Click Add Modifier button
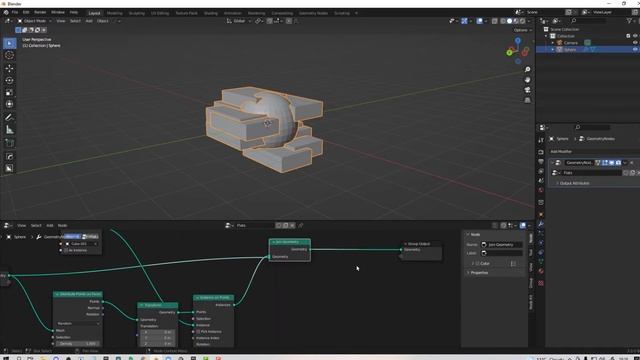The width and height of the screenshot is (640, 360). [x=561, y=151]
